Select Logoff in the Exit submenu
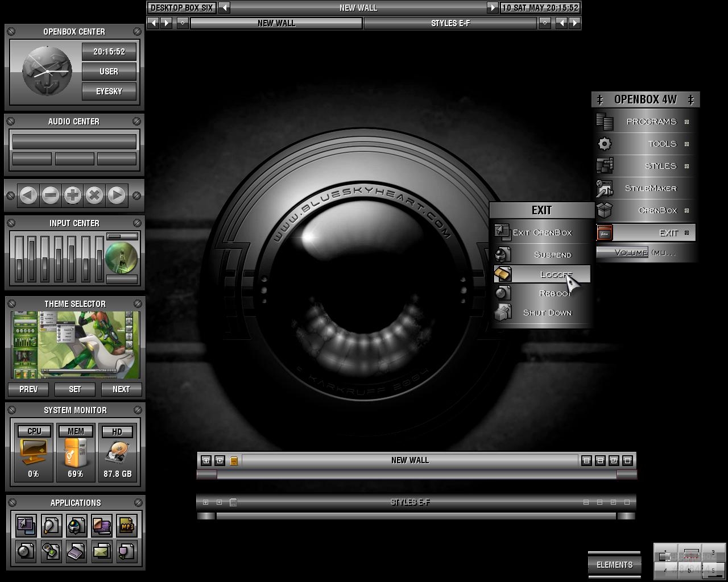 [x=542, y=274]
